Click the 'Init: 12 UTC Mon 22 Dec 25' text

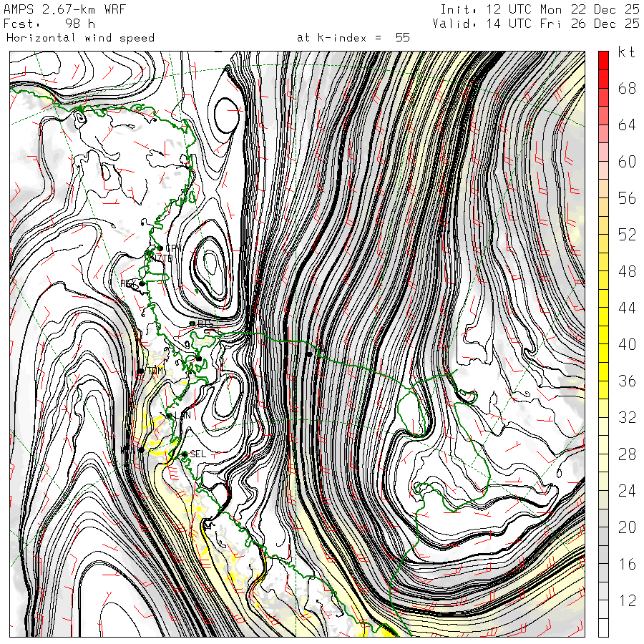coord(540,9)
